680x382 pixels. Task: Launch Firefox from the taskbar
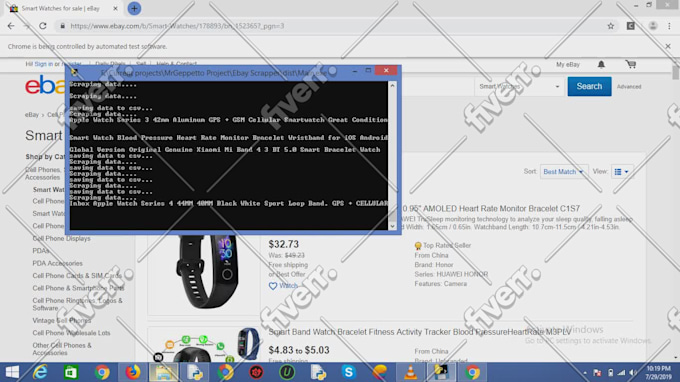point(133,372)
